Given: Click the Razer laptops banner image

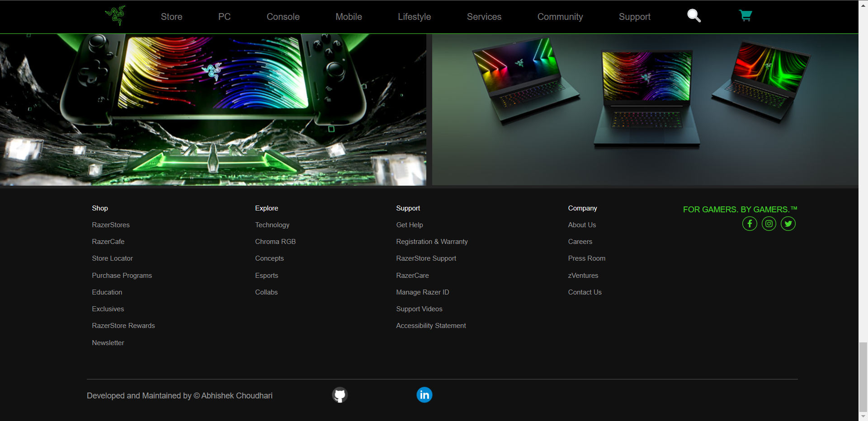Looking at the screenshot, I should (x=645, y=108).
